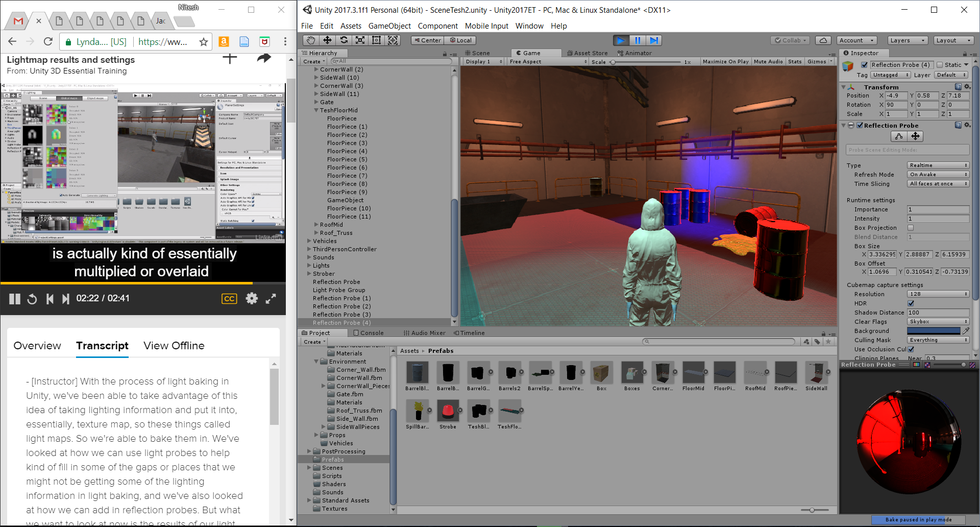Image resolution: width=980 pixels, height=527 pixels.
Task: Click the reflection probe bounding edit icon
Action: click(899, 136)
